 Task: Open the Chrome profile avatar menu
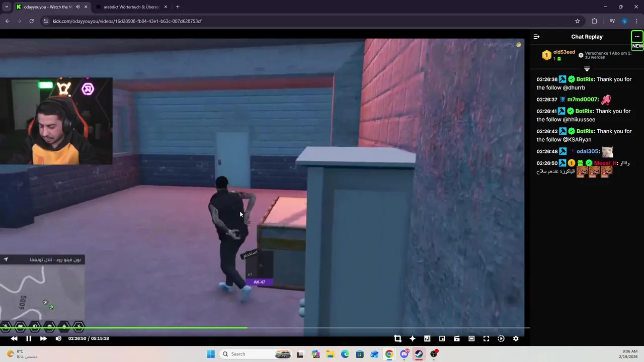624,21
